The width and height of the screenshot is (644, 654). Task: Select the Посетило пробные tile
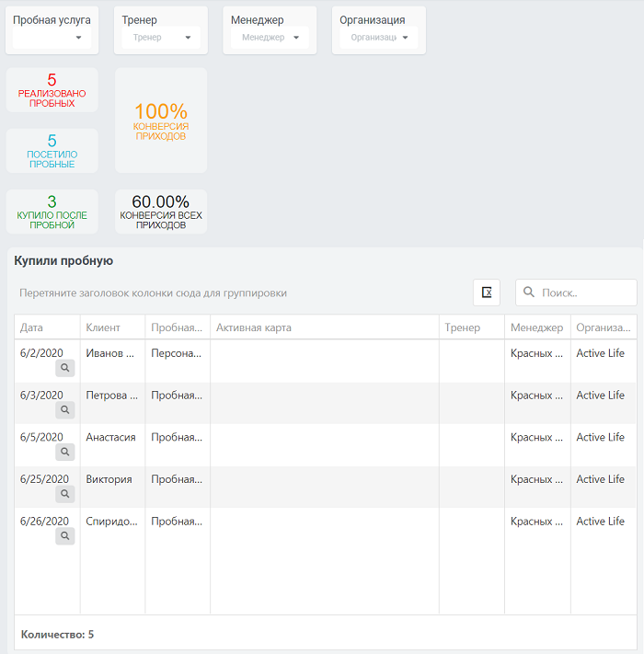(52, 151)
